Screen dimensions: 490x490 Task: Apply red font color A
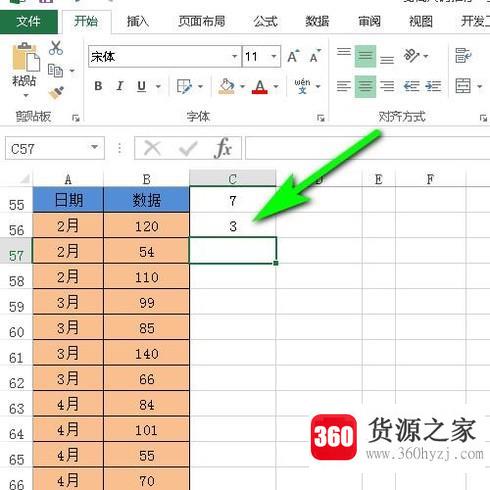click(x=260, y=86)
